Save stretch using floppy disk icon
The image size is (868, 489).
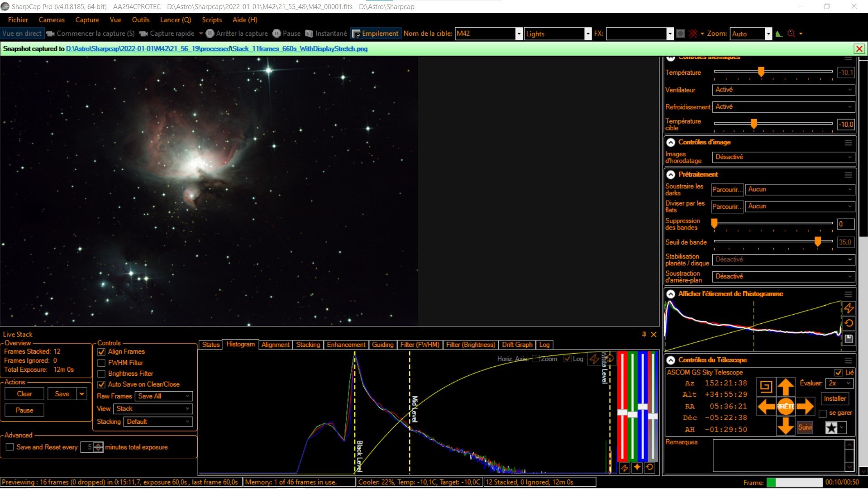[849, 338]
